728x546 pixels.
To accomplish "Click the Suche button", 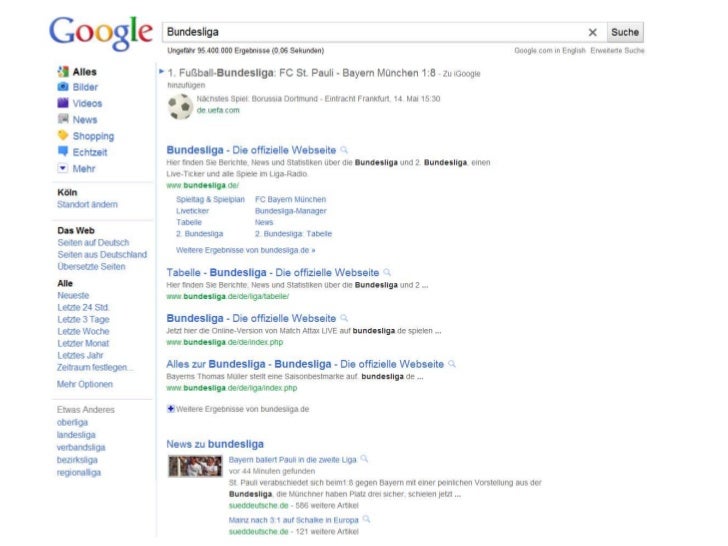I will [x=625, y=32].
